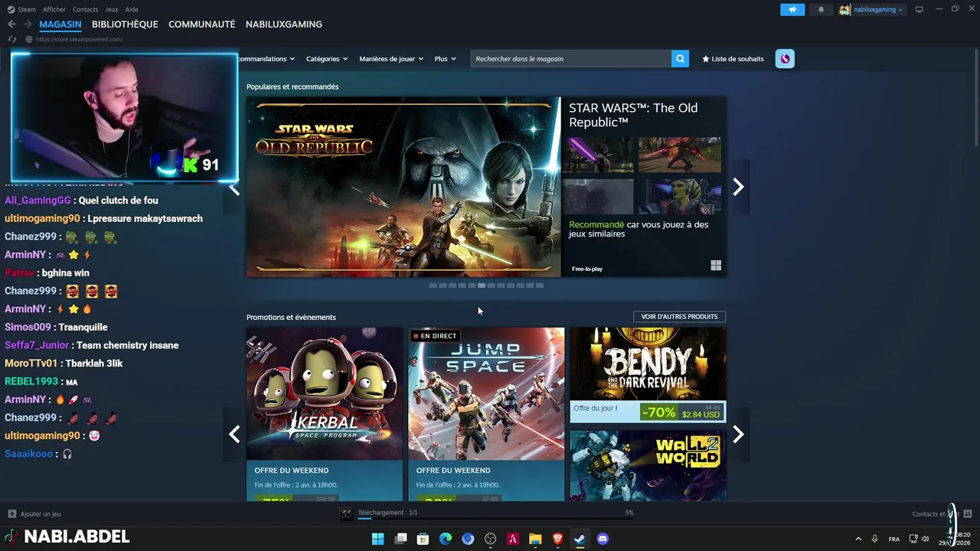Open the Afficher menu
This screenshot has width=980, height=551.
[54, 9]
